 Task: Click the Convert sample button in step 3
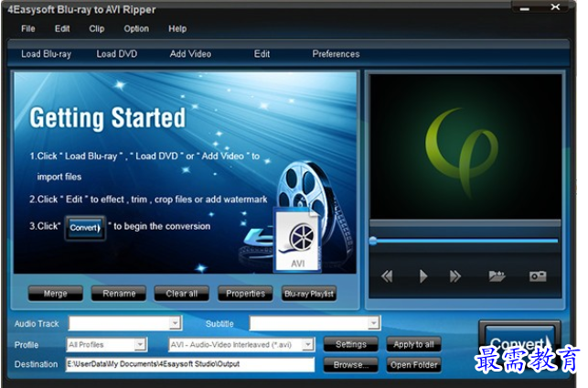tap(85, 228)
